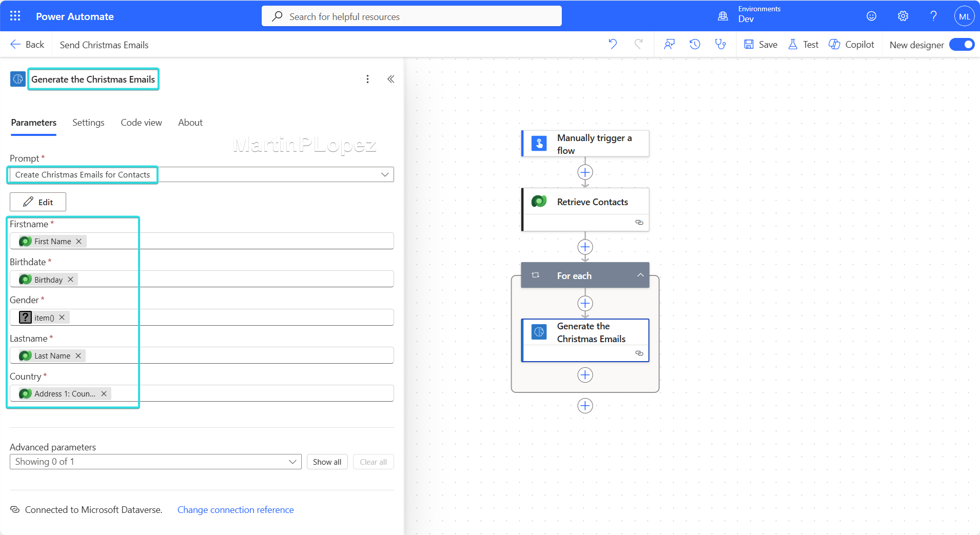
Task: Click the Undo arrow icon
Action: coord(613,44)
